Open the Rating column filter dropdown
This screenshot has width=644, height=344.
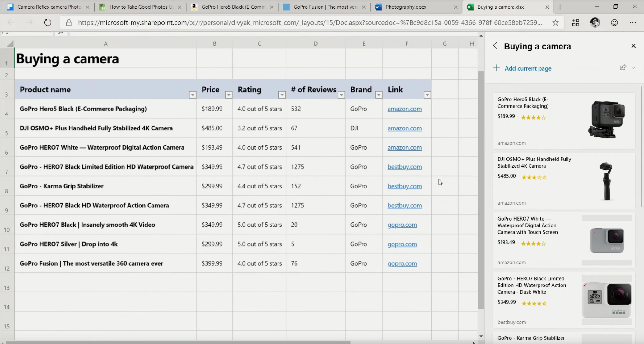(282, 95)
